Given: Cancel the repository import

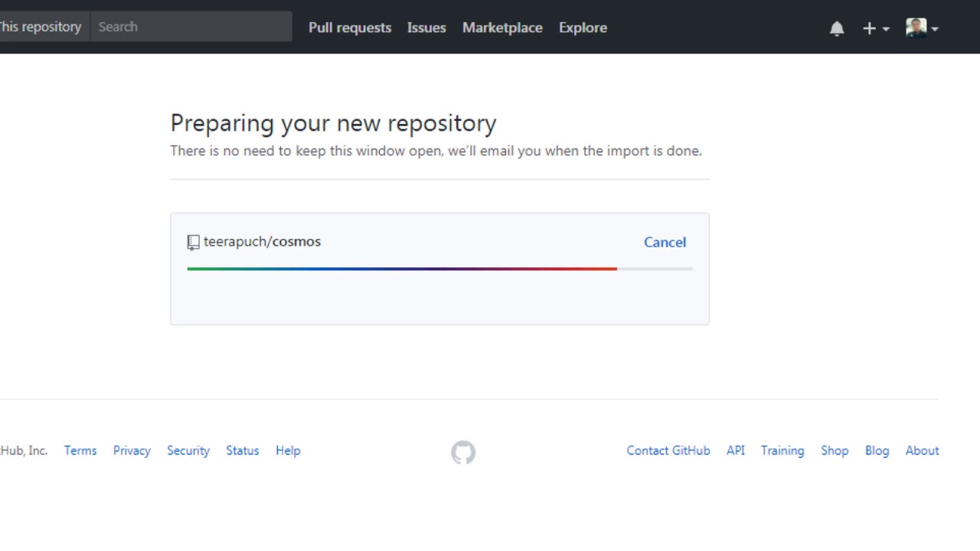Looking at the screenshot, I should tap(665, 242).
